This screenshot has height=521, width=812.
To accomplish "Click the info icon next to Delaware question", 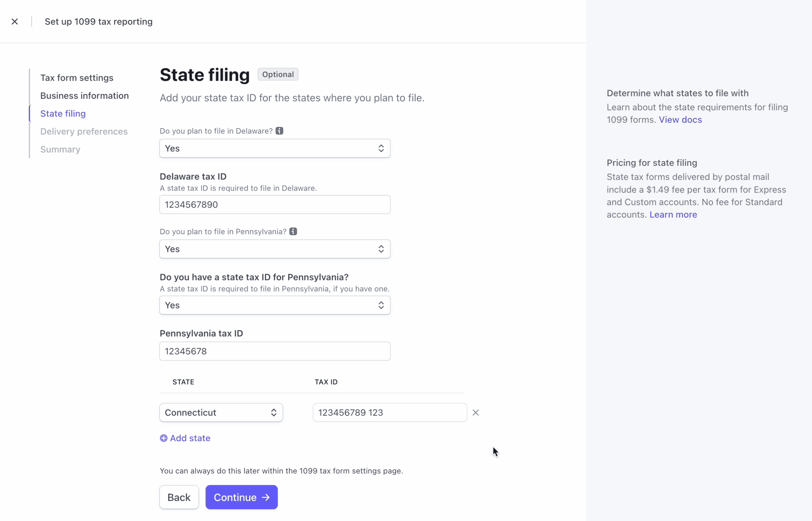I will [x=279, y=130].
